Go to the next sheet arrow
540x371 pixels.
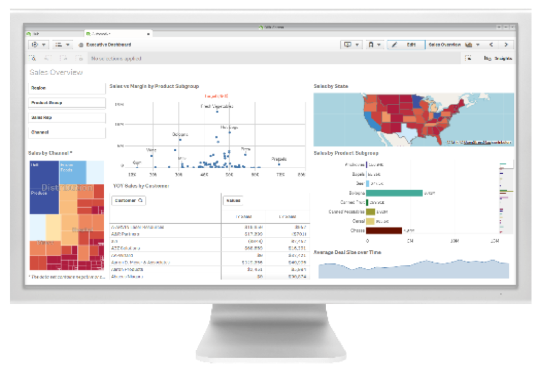(506, 45)
